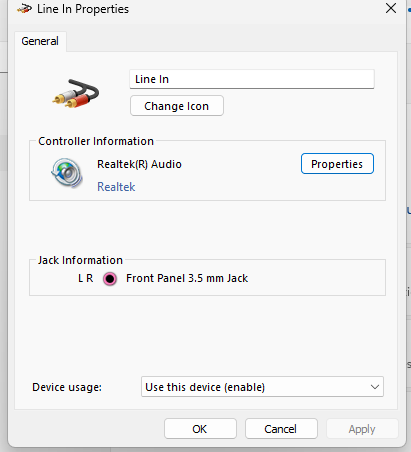Click the Front Panel 3.5 mm Jack text
This screenshot has height=452, width=411.
pyautogui.click(x=187, y=278)
